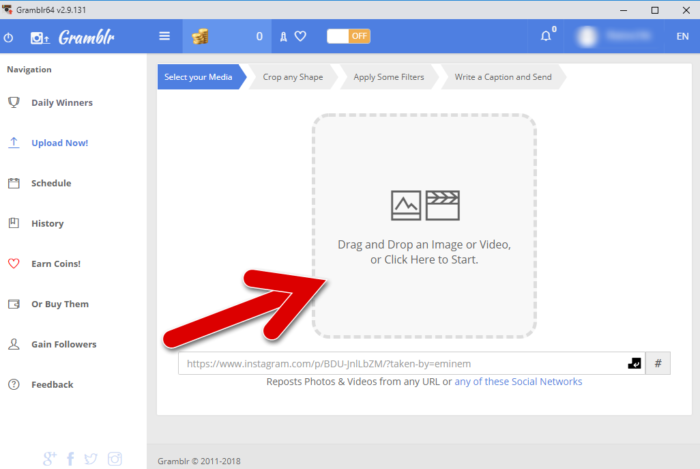Viewport: 700px width, 469px height.
Task: Click the Upload Now arrow icon
Action: click(14, 143)
